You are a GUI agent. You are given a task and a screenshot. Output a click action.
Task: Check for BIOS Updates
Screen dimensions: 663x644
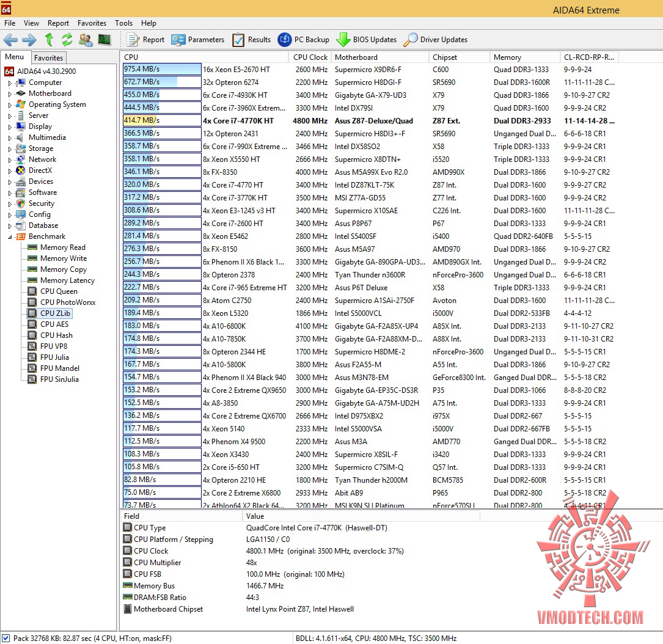point(367,40)
